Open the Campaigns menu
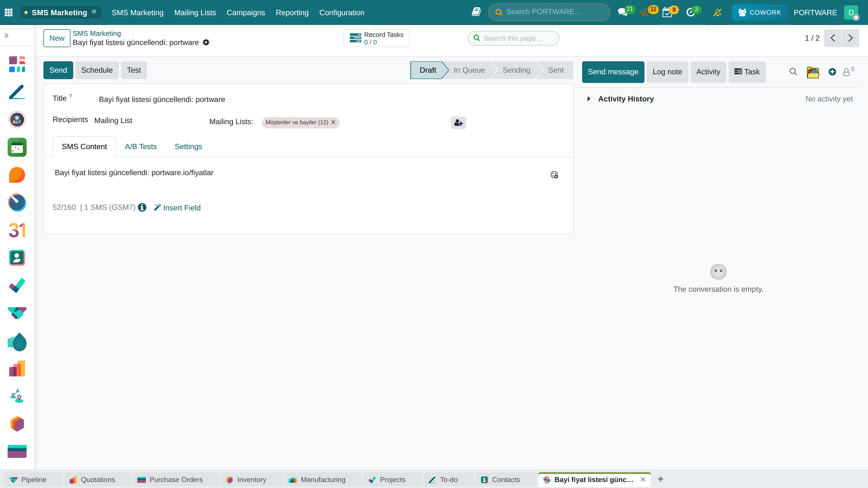Screen dimensions: 868x488 point(246,12)
